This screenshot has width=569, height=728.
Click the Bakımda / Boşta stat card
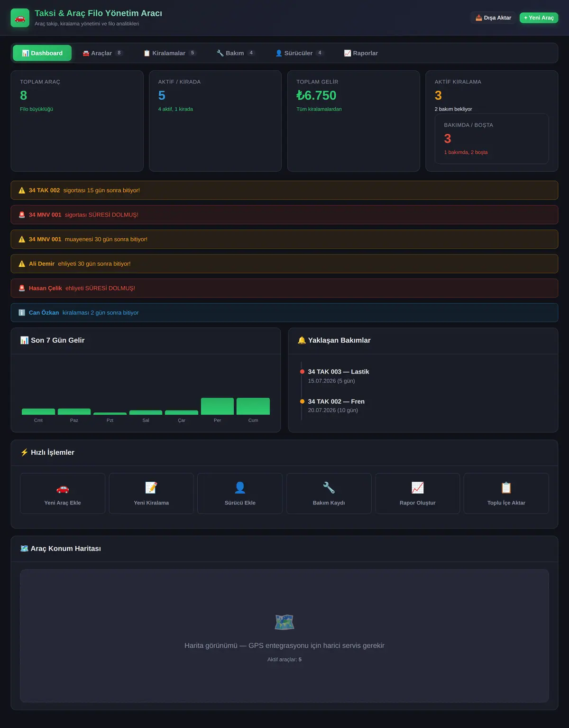coord(492,139)
